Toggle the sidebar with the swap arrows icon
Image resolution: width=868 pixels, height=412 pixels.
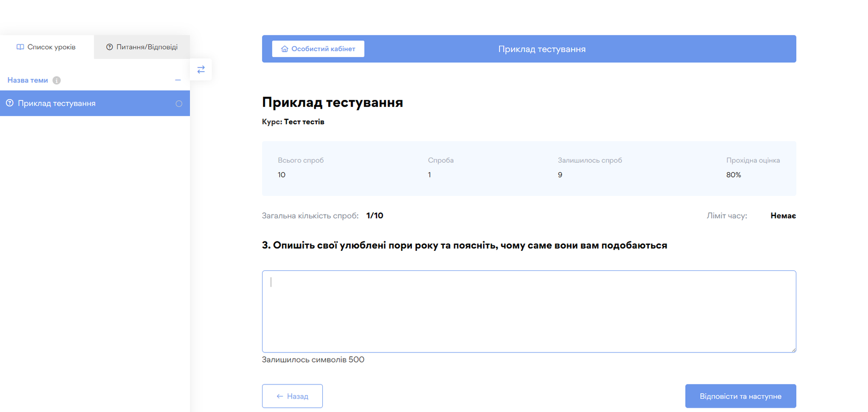point(201,69)
